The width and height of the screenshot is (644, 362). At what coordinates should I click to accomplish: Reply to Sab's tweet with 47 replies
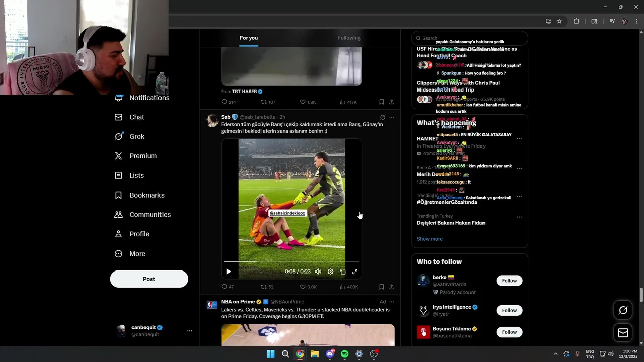(228, 287)
